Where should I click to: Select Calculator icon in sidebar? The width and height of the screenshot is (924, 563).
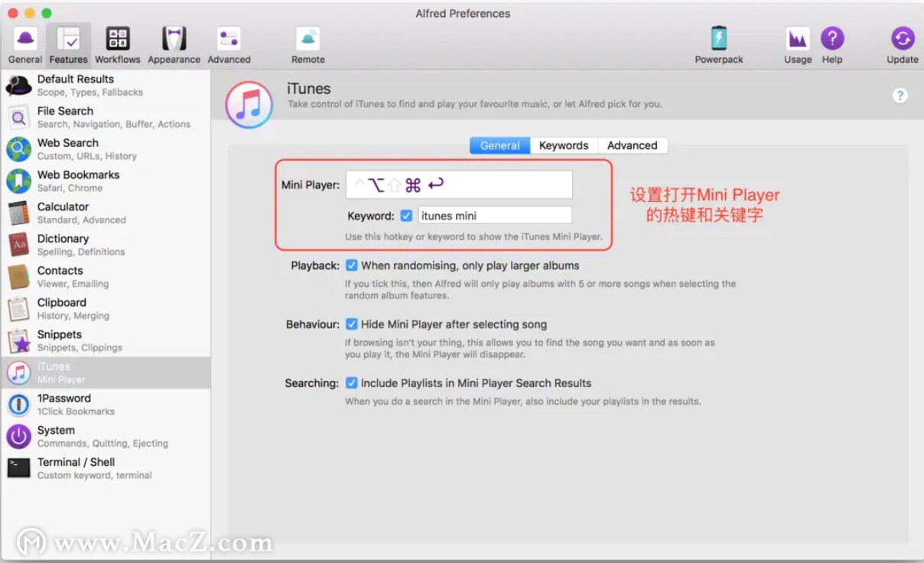(19, 213)
